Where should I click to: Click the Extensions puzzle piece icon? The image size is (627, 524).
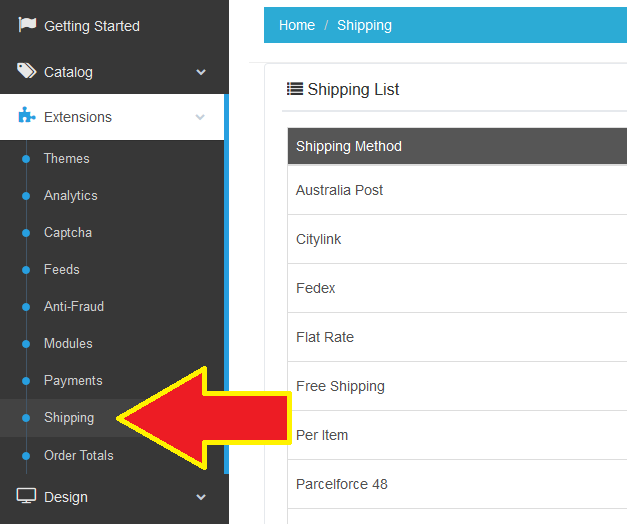coord(27,116)
